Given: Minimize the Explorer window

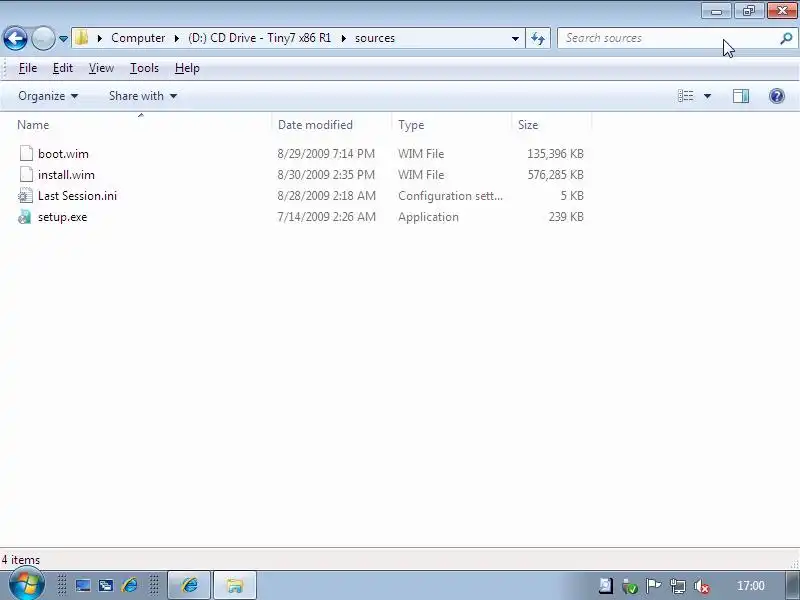Looking at the screenshot, I should (716, 11).
